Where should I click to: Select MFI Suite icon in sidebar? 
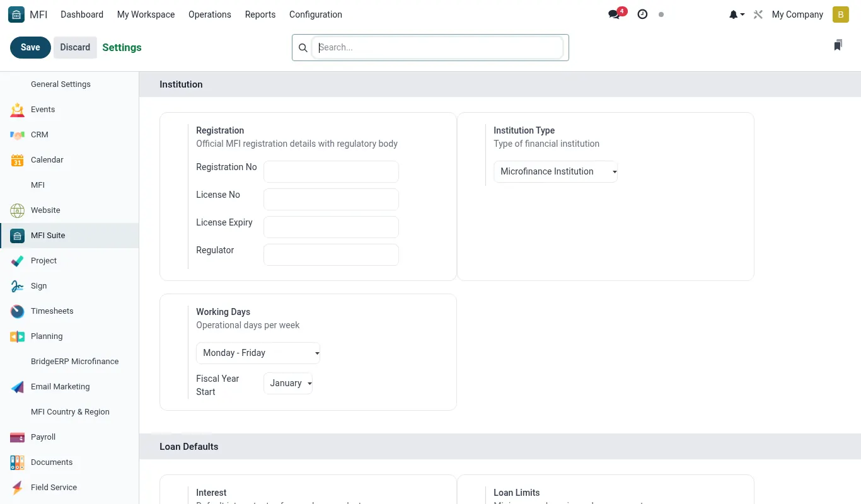18,236
